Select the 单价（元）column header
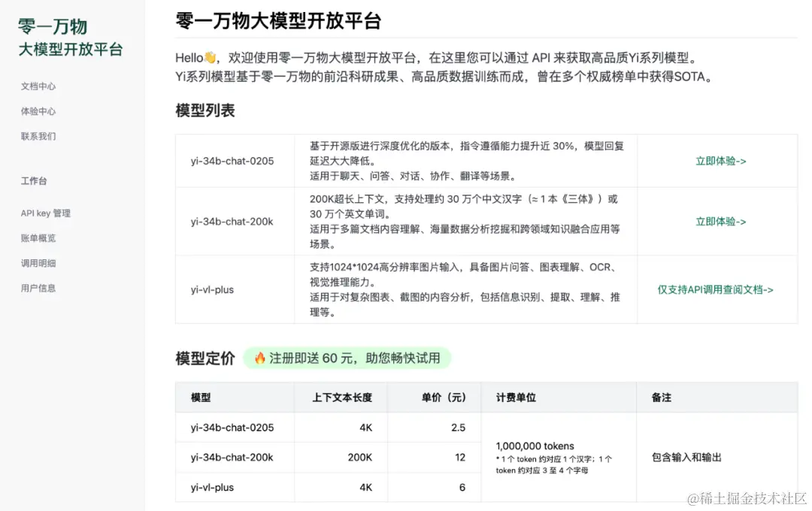 point(434,398)
